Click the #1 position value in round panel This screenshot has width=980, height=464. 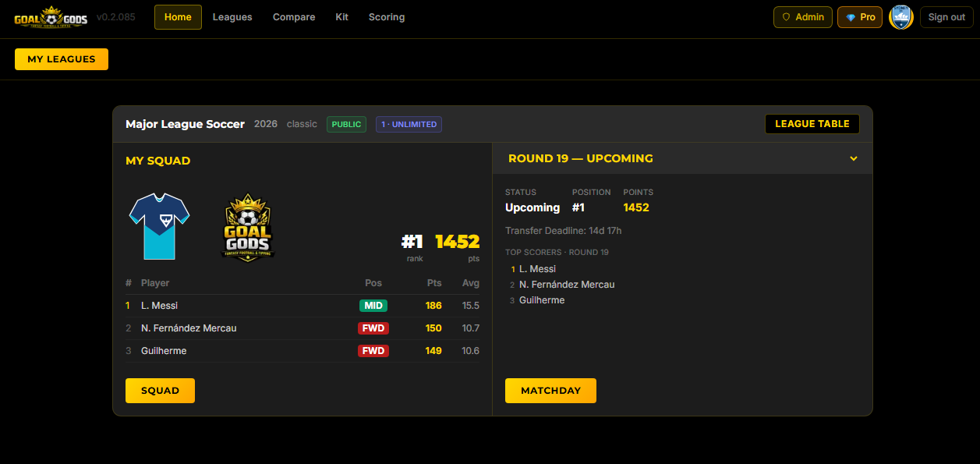point(578,207)
